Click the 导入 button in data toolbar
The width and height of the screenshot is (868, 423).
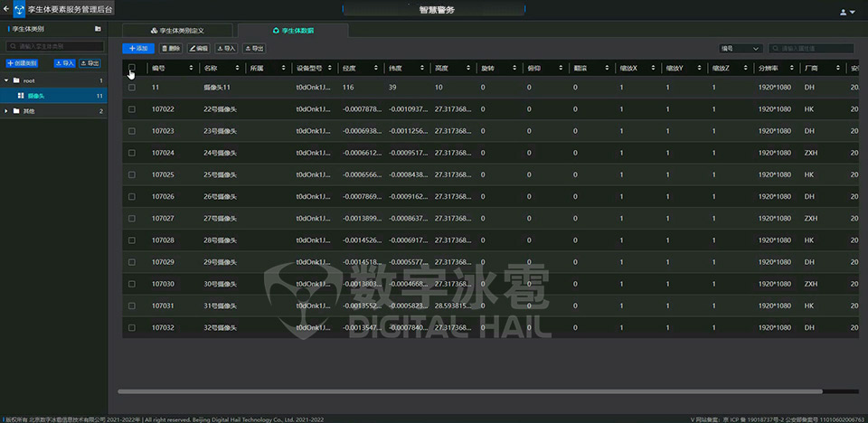(226, 49)
